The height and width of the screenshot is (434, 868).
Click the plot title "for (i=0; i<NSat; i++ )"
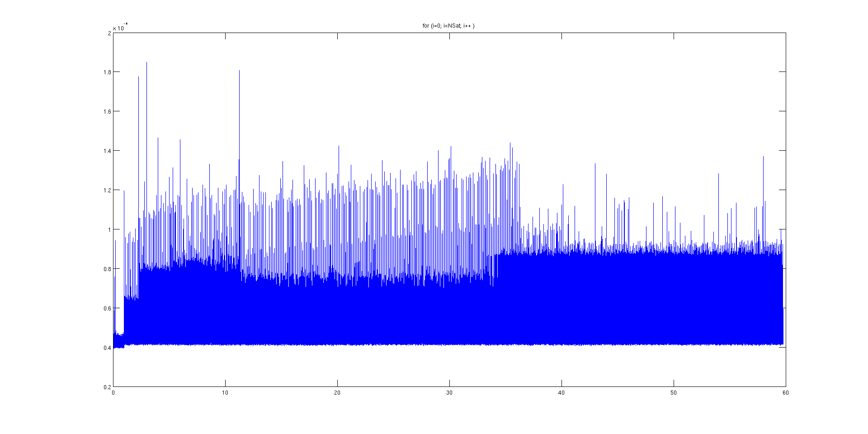pos(448,26)
